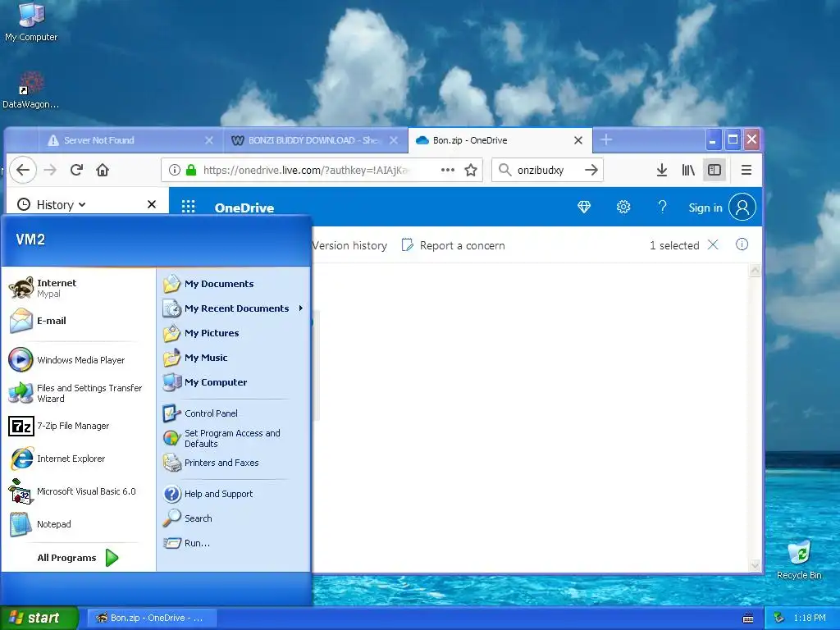Image resolution: width=840 pixels, height=630 pixels.
Task: Click the OneDrive account avatar icon
Action: click(x=742, y=207)
